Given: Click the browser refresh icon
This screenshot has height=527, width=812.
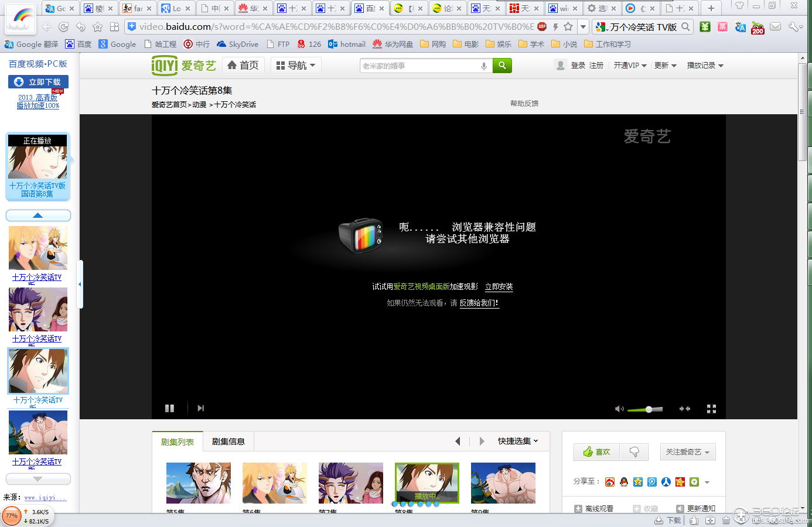Looking at the screenshot, I should tap(64, 26).
